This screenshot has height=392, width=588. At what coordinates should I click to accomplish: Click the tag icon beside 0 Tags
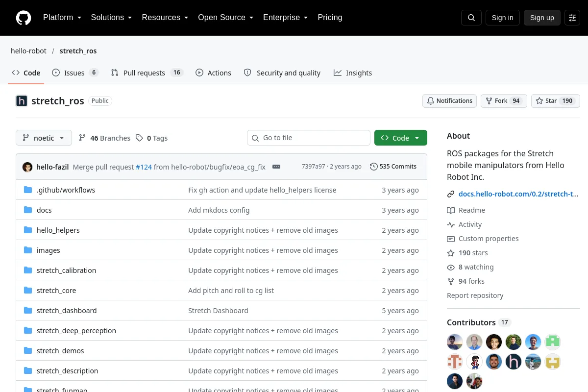[x=140, y=138]
